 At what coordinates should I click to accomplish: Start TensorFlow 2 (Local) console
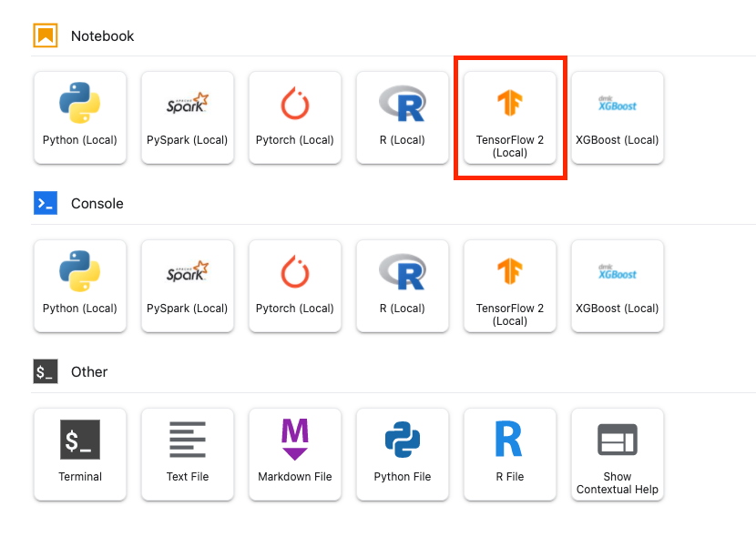510,286
